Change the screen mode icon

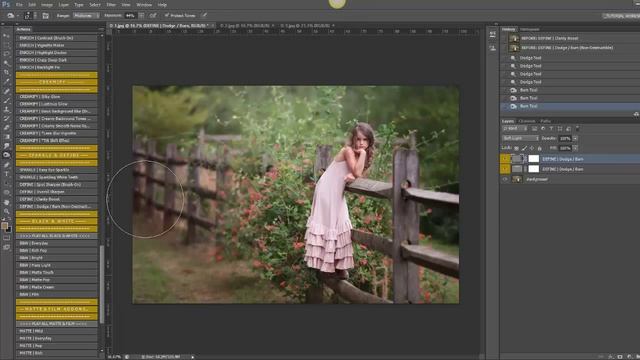tap(7, 247)
